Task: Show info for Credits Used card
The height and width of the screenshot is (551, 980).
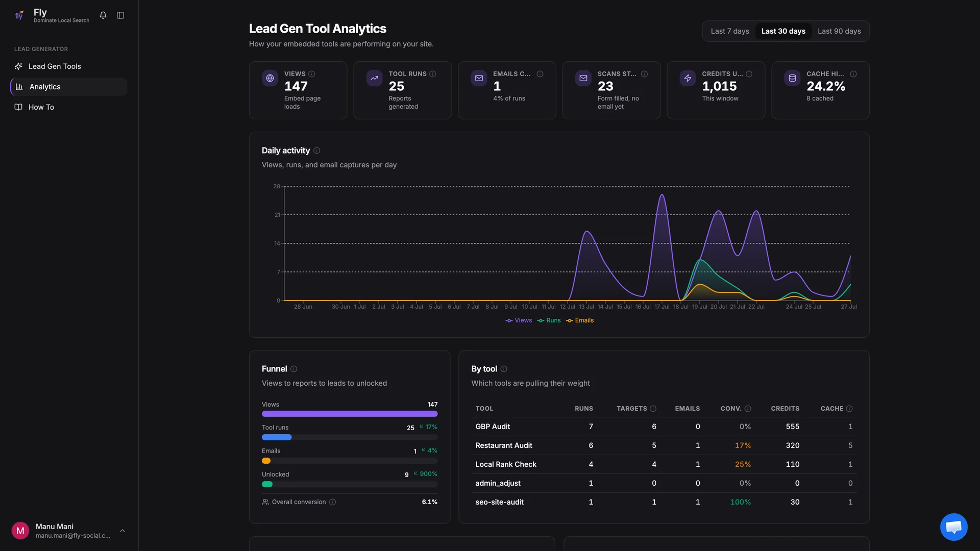Action: point(749,74)
